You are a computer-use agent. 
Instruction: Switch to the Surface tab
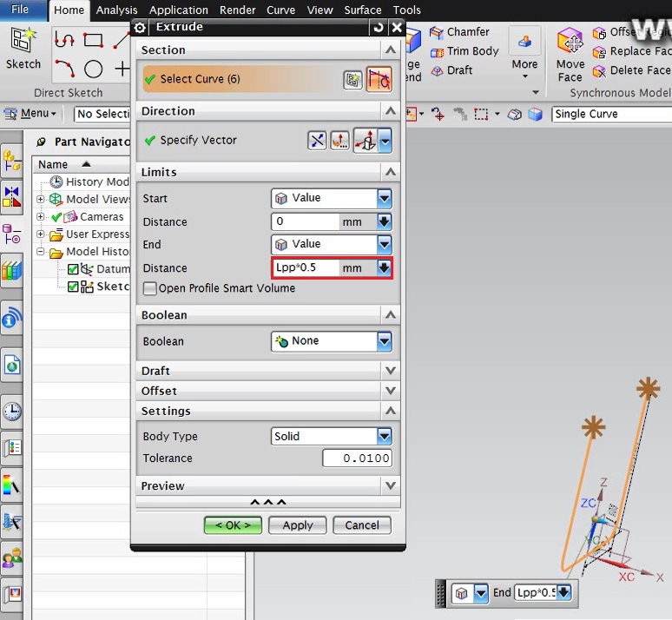pyautogui.click(x=363, y=10)
